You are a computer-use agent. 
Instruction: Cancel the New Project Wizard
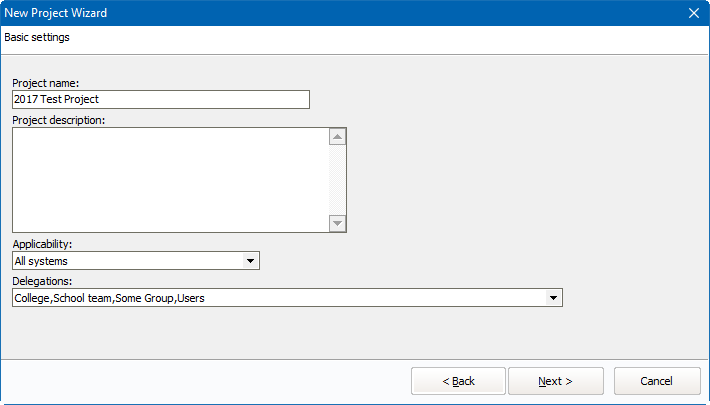656,381
